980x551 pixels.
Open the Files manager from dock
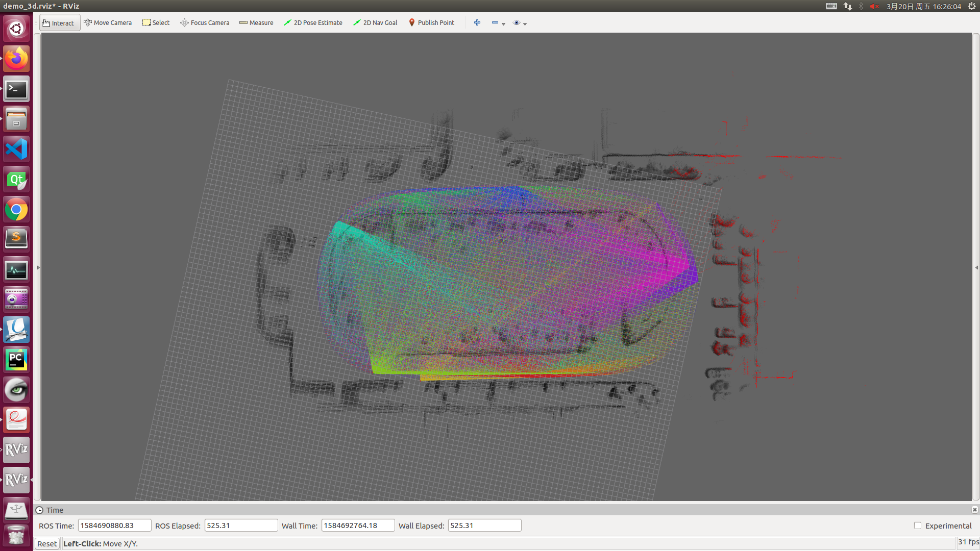pos(16,119)
